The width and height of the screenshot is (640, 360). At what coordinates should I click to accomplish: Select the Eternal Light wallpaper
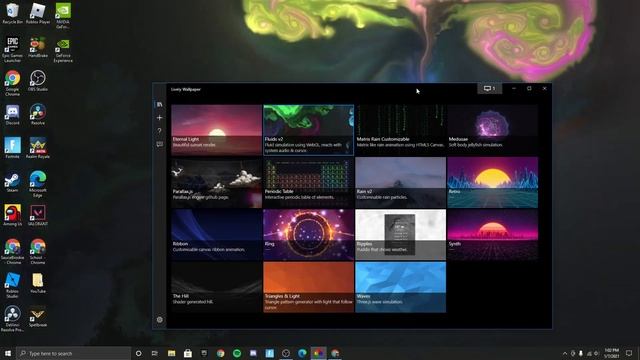point(216,130)
